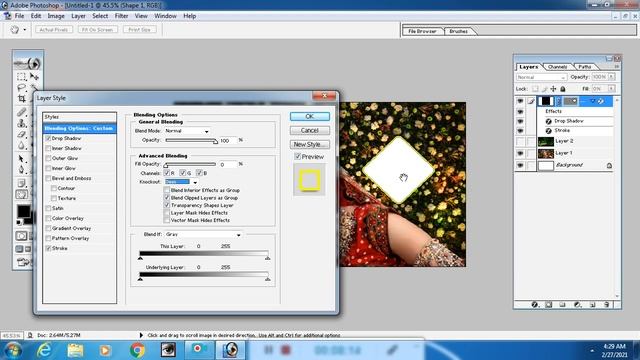640x360 pixels.
Task: Open the Blend If Gray dropdown
Action: pyautogui.click(x=203, y=235)
